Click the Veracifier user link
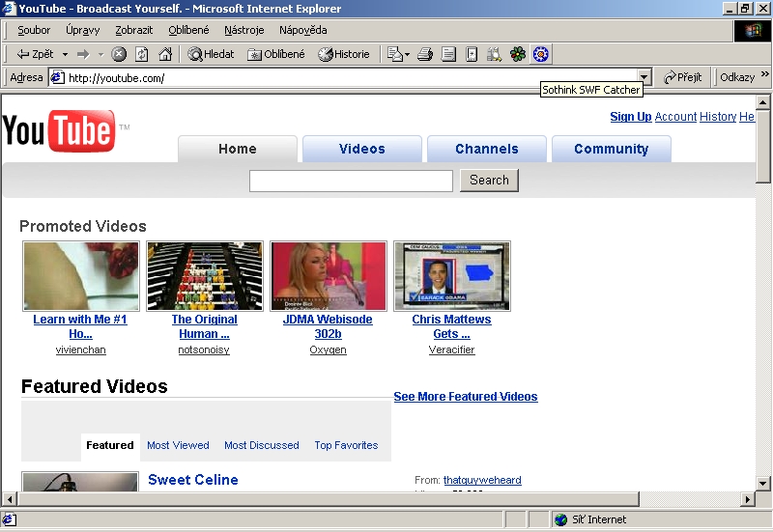The height and width of the screenshot is (532, 773). coord(451,350)
